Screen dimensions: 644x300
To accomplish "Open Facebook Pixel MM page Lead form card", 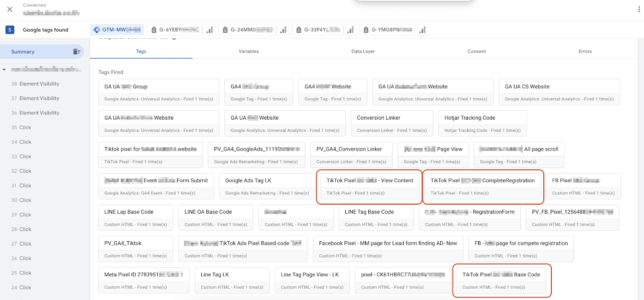I will tap(388, 249).
